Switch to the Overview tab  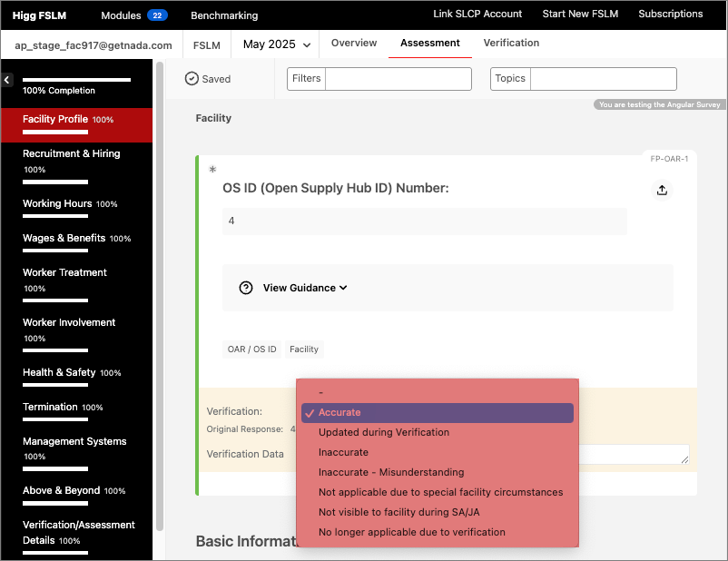(x=354, y=43)
